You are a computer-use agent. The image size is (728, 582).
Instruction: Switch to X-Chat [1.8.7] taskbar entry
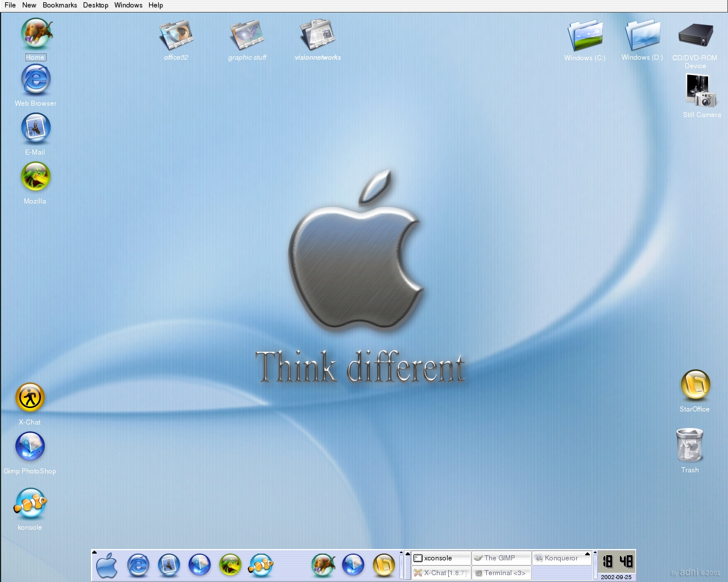pos(441,573)
